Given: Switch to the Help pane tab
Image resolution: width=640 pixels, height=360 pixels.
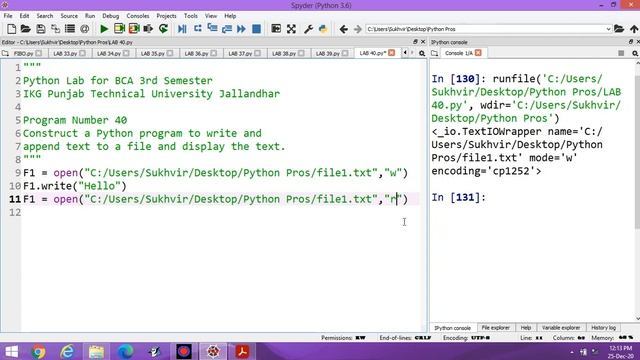Looking at the screenshot, I should [x=526, y=328].
